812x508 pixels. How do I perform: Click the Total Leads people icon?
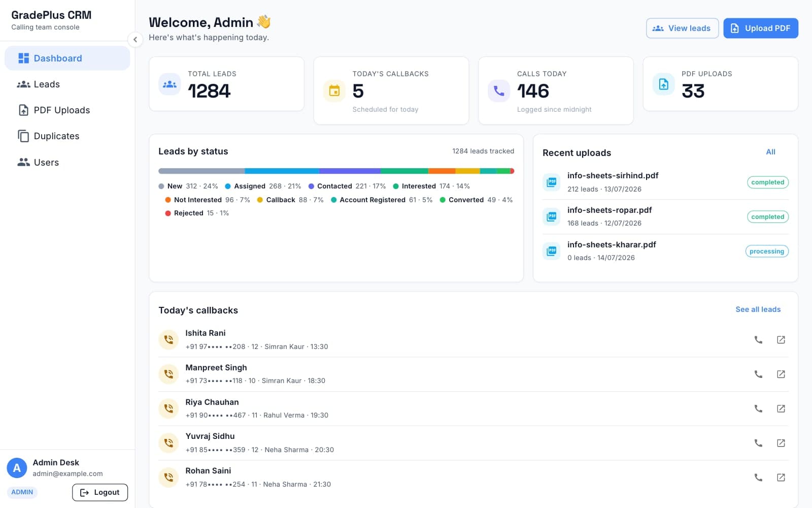(170, 84)
